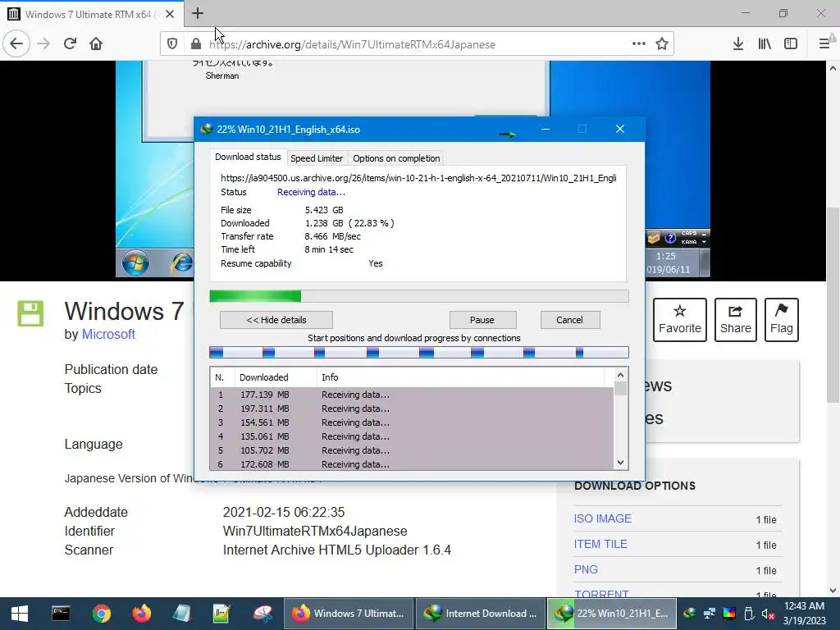Open PNG download option
The height and width of the screenshot is (630, 840).
pyautogui.click(x=586, y=569)
